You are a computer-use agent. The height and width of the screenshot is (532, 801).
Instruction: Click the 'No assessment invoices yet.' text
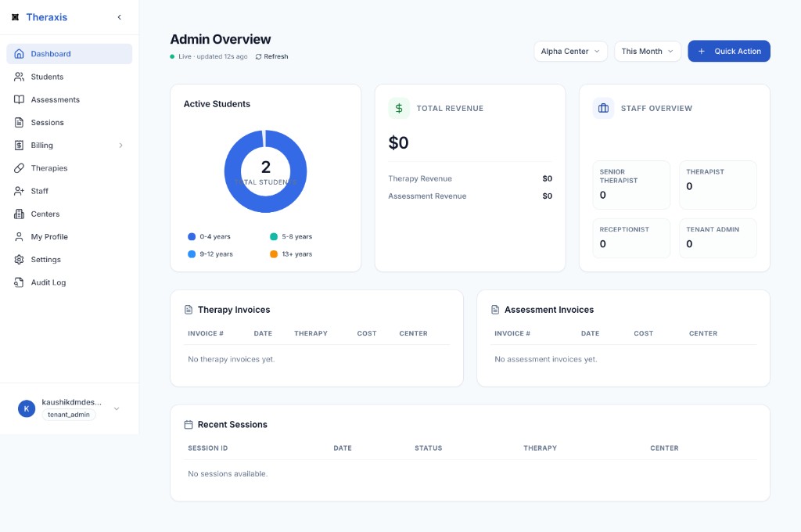click(545, 359)
